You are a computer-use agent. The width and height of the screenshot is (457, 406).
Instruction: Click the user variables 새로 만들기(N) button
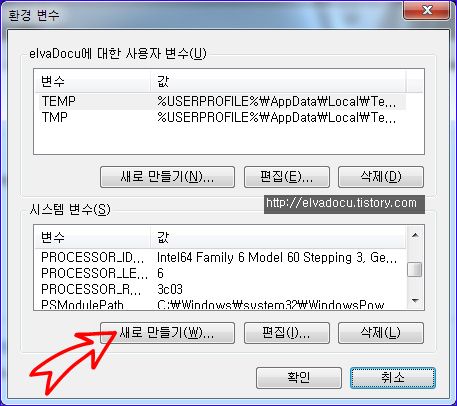coord(167,177)
